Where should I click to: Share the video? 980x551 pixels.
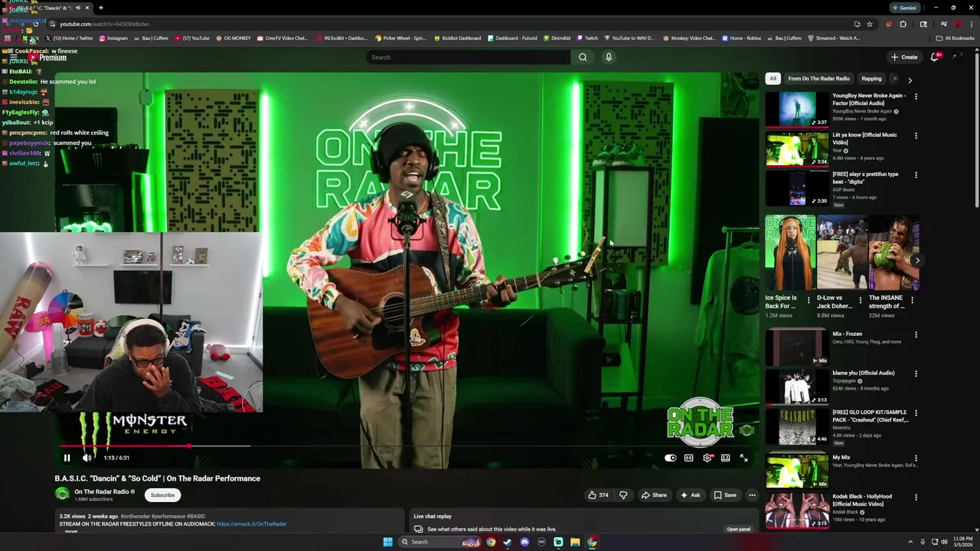(653, 495)
